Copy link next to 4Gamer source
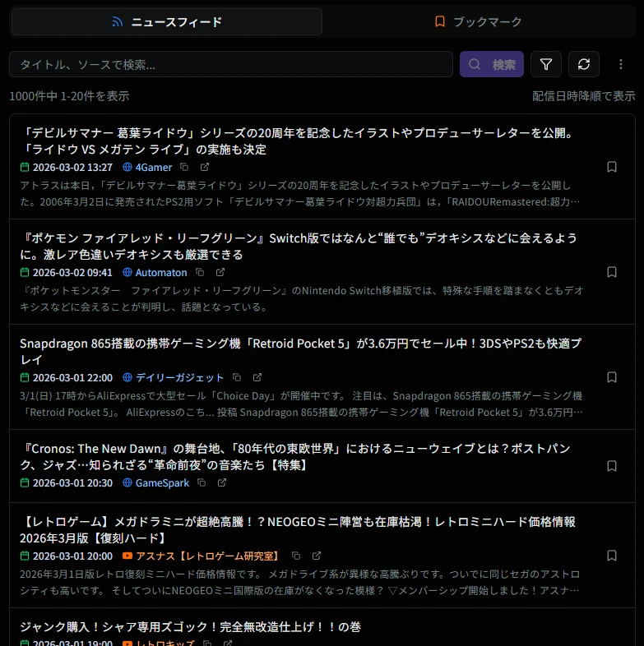The height and width of the screenshot is (646, 644). [x=184, y=167]
